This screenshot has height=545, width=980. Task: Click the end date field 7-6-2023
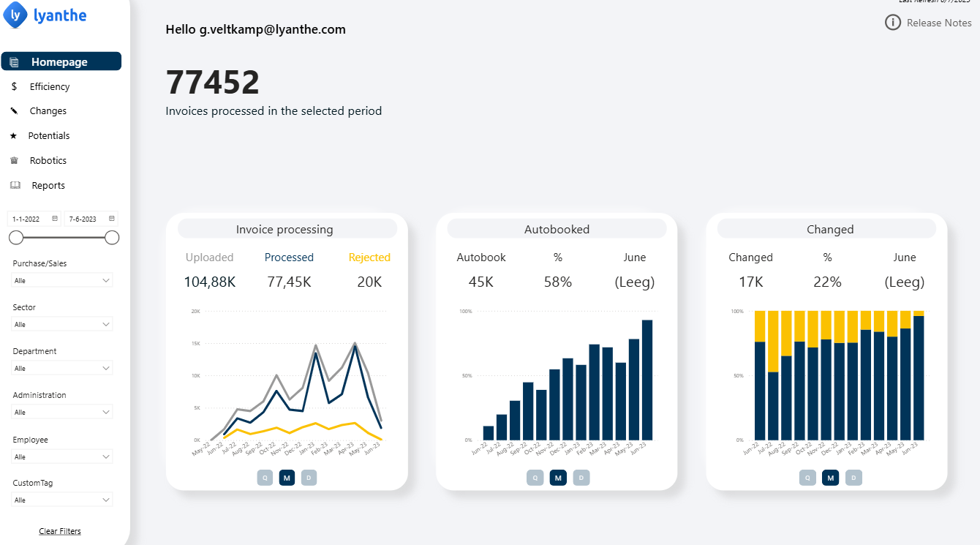point(91,219)
